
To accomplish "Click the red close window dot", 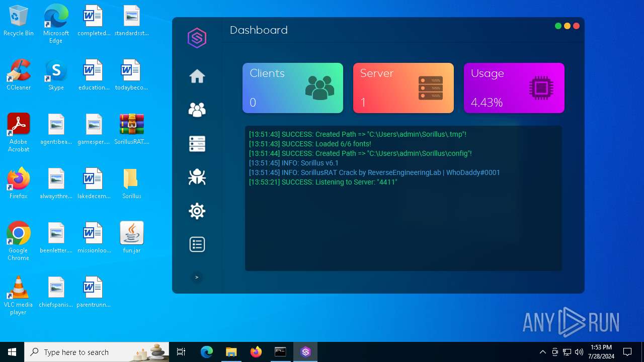I will (577, 26).
